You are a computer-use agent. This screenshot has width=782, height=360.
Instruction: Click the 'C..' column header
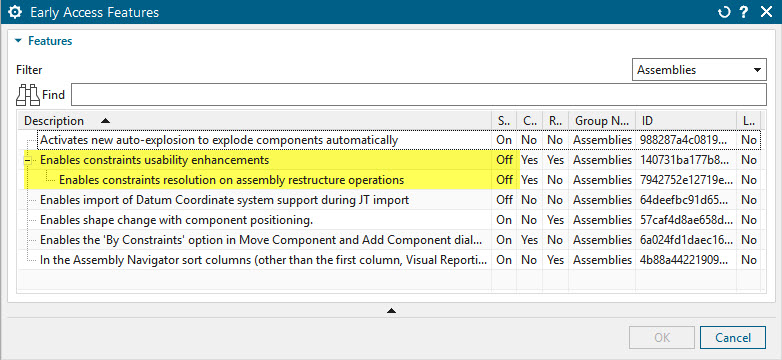529,121
